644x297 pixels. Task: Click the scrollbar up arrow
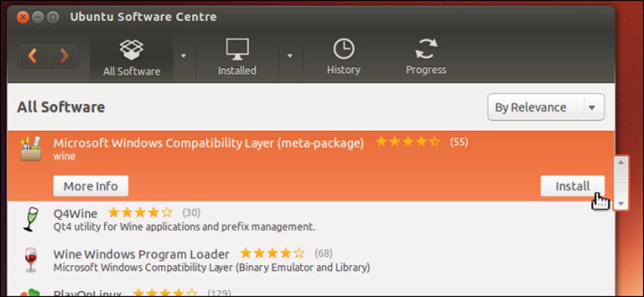(x=621, y=162)
